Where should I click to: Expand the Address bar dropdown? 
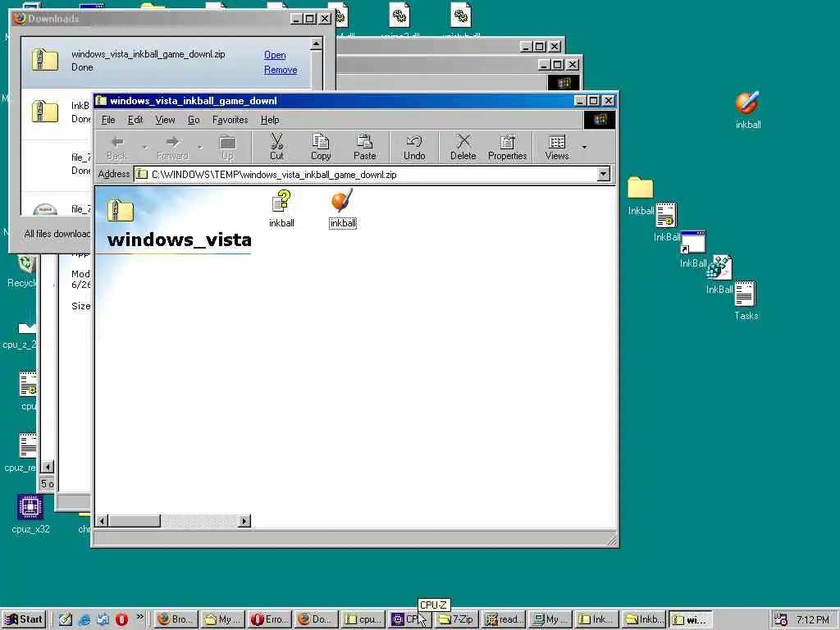(603, 174)
